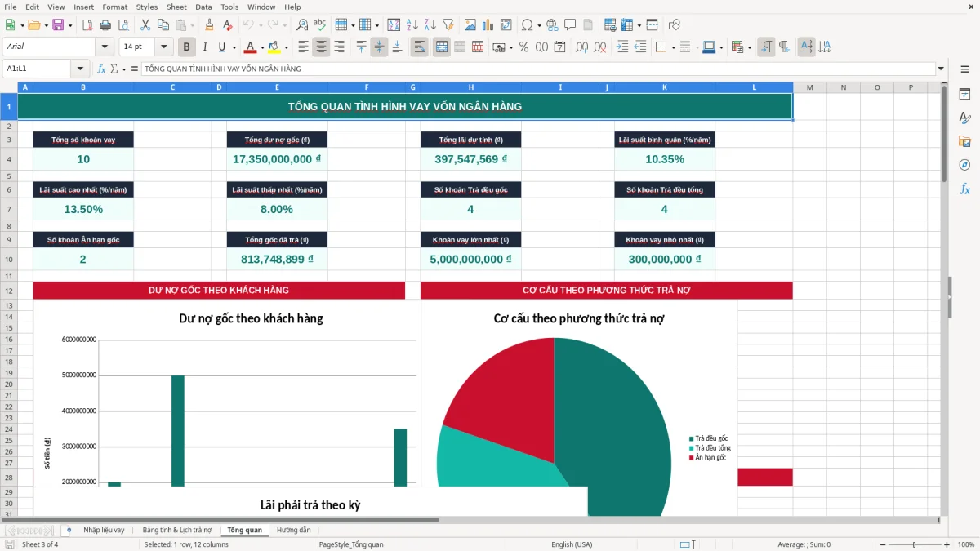This screenshot has width=980, height=551.
Task: Open the Sheet menu
Action: (x=176, y=7)
